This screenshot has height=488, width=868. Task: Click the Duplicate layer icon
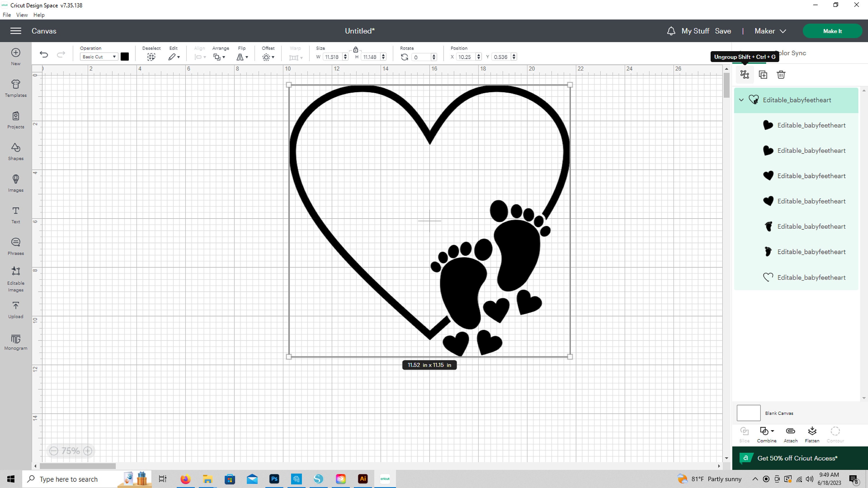point(763,74)
